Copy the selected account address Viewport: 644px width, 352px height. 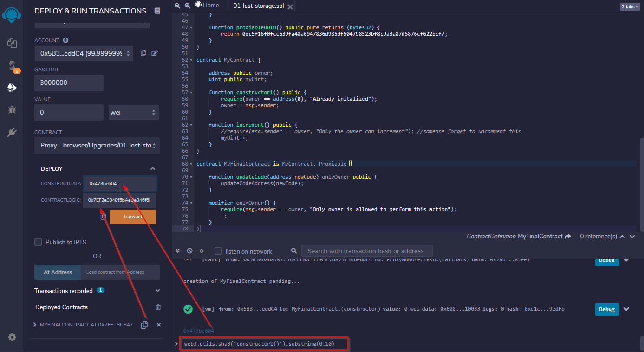coord(143,53)
